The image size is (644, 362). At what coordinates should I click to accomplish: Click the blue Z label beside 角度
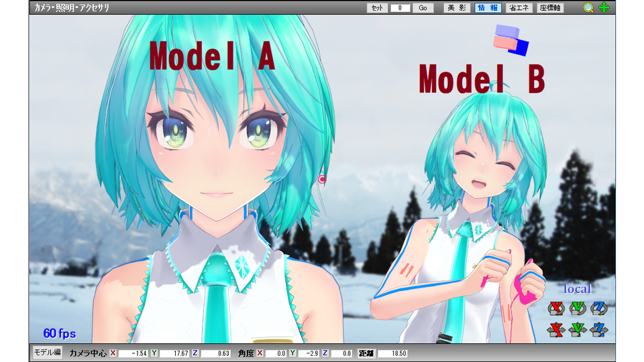pos(325,353)
